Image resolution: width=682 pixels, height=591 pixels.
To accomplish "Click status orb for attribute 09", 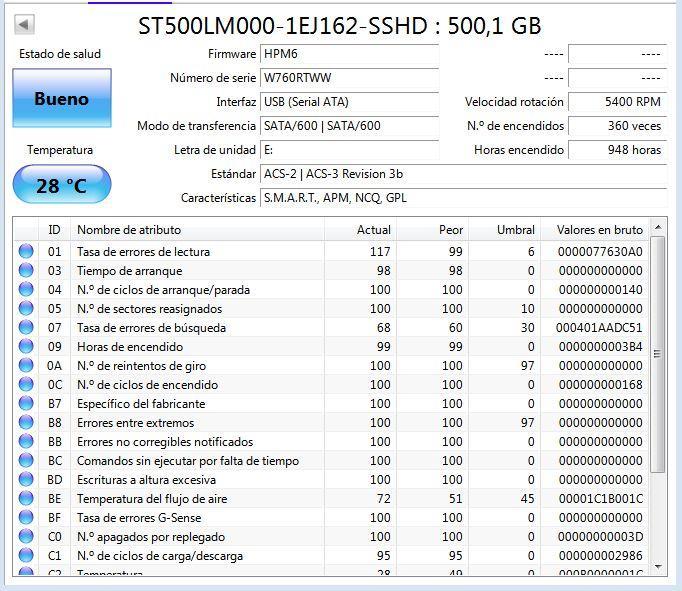I will point(26,346).
